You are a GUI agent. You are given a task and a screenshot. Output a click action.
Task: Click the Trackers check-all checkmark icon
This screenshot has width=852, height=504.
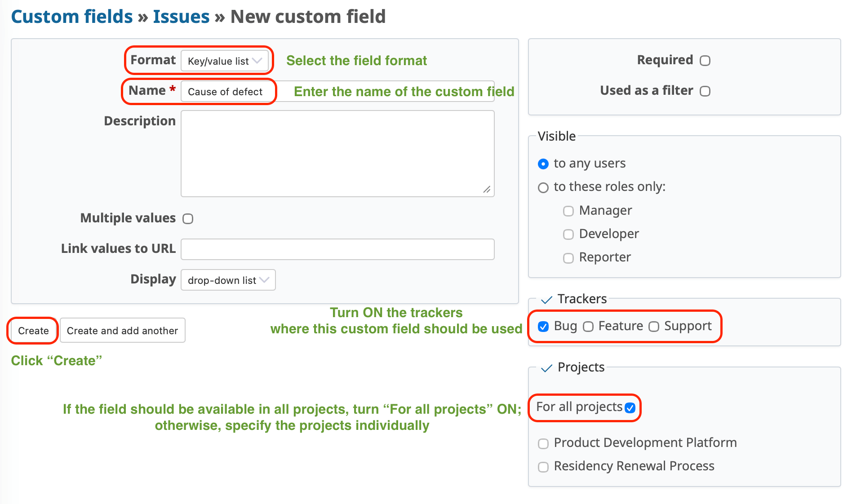tap(546, 300)
